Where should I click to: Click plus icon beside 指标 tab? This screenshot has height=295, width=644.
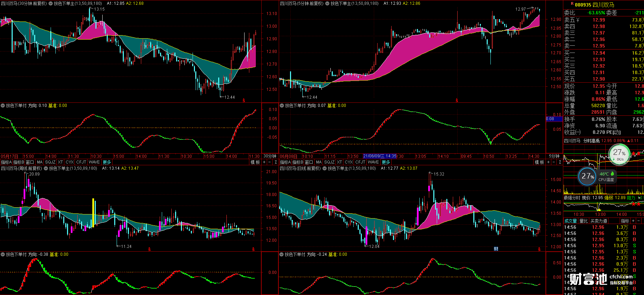pyautogui.click(x=633, y=221)
